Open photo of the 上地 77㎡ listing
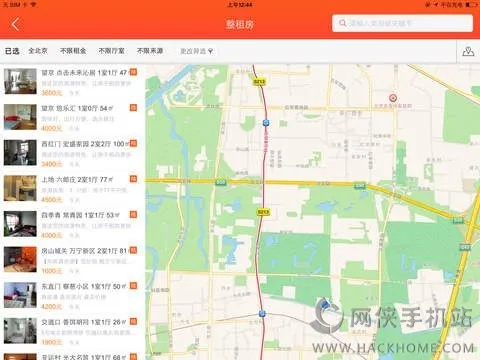This screenshot has width=480, height=360. click(20, 188)
